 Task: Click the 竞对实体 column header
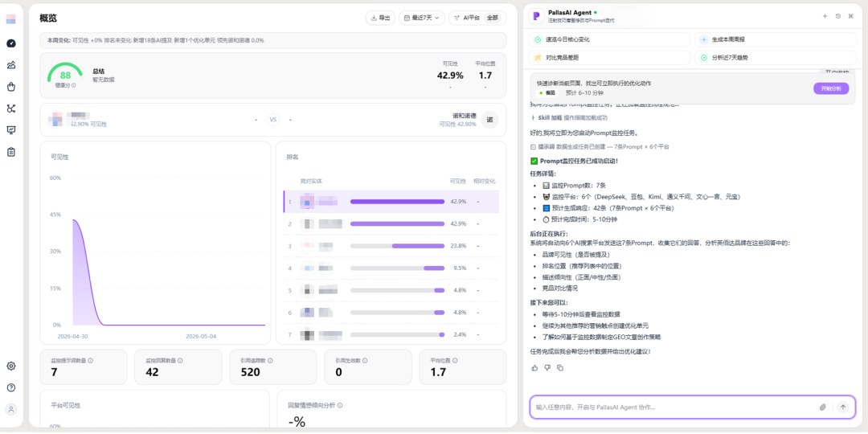click(311, 181)
